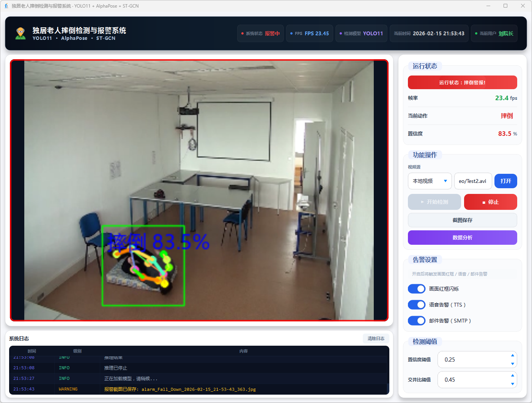The image size is (532, 403).
Task: Disable the 画面红框闪烁 toggle
Action: [416, 289]
